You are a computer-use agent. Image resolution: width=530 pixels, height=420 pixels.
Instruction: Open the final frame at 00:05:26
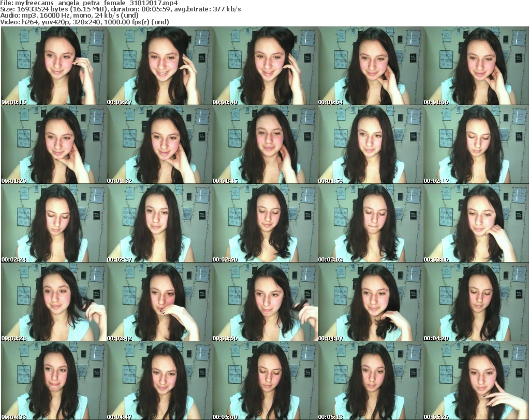pos(476,381)
